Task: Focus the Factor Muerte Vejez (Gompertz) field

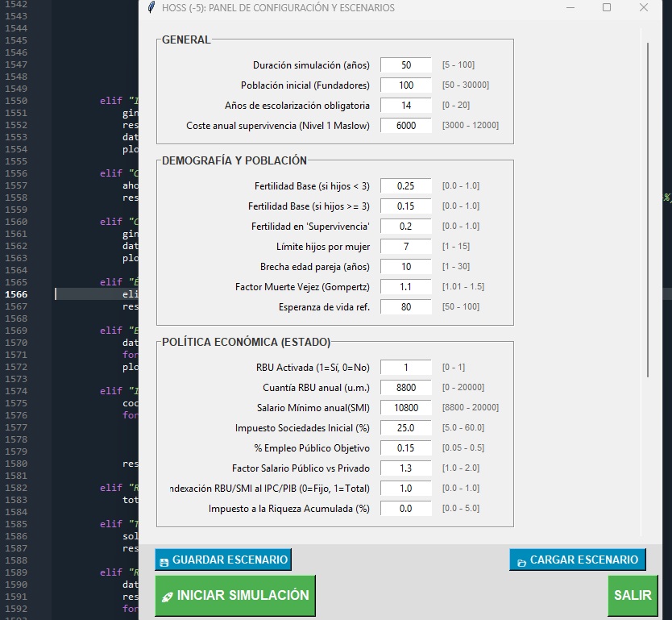Action: 406,287
